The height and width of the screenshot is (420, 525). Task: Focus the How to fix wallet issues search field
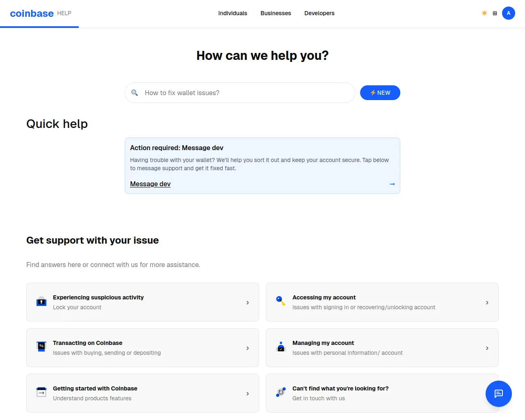coord(240,93)
